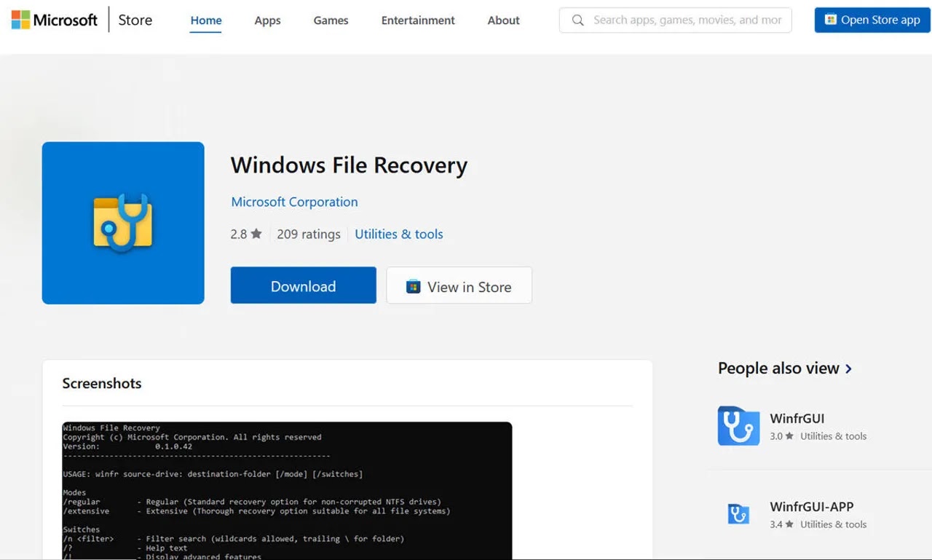Screen dimensions: 932x560
Task: Click the Microsoft logo in the header
Action: coord(55,20)
